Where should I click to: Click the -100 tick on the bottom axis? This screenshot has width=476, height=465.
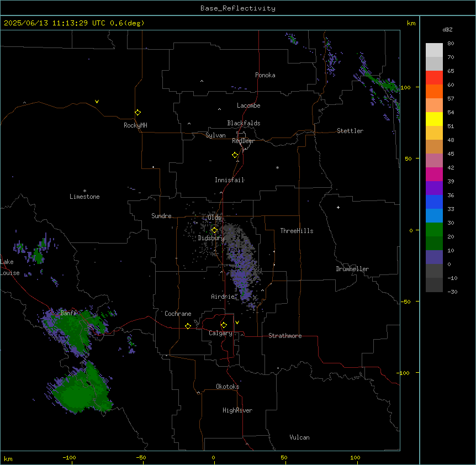pos(70,457)
